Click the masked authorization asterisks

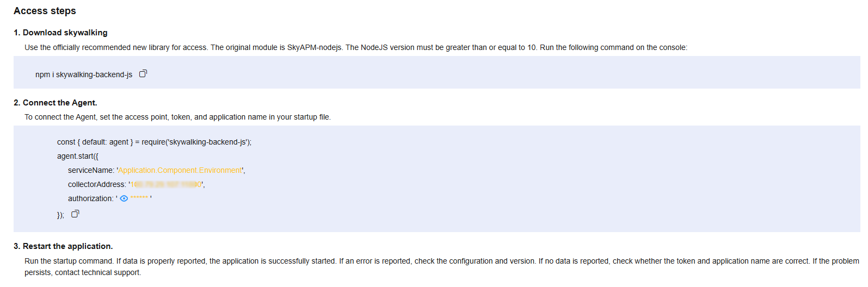[139, 198]
